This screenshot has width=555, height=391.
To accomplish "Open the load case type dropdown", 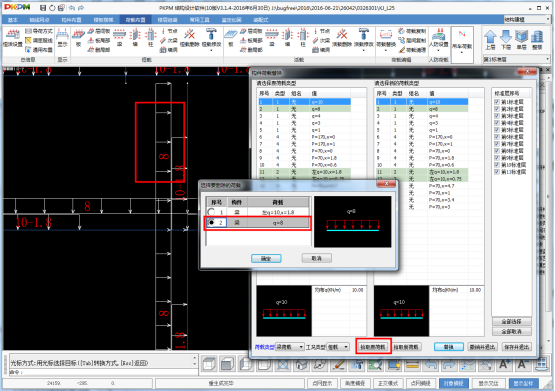I will pos(338,347).
